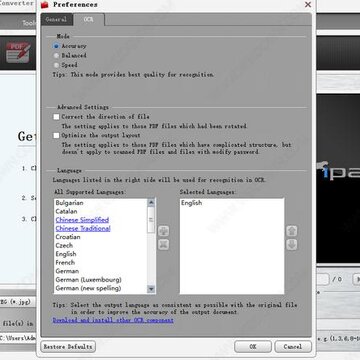Select Chinese Simplified in supported languages
The height and width of the screenshot is (360, 360).
pyautogui.click(x=82, y=220)
